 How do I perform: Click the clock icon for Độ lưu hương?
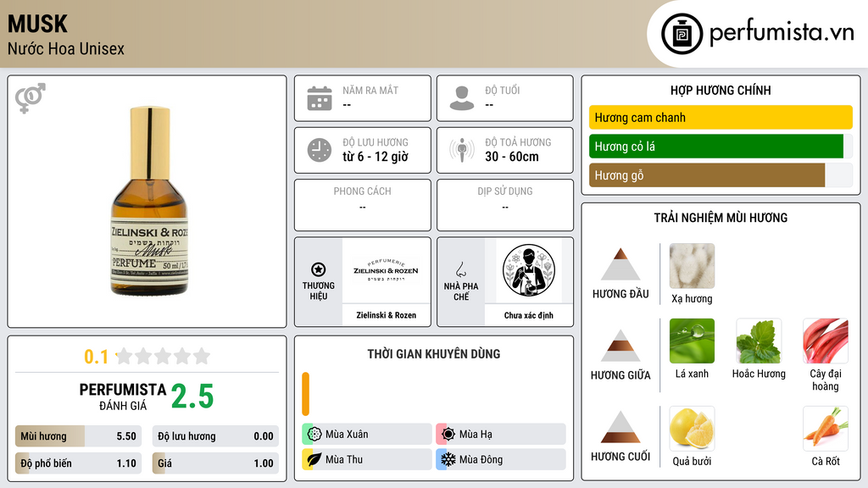tap(320, 150)
